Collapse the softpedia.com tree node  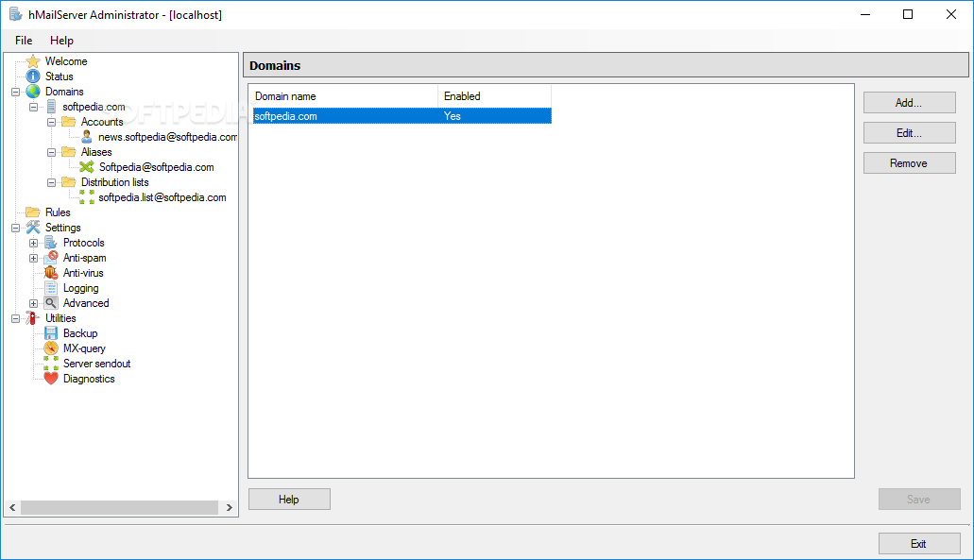click(x=34, y=107)
